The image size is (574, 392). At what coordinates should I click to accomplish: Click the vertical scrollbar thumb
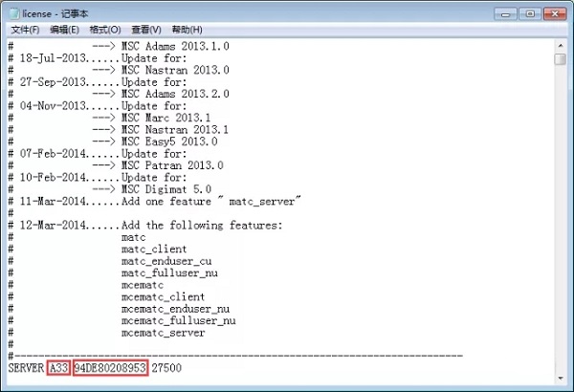[x=560, y=59]
